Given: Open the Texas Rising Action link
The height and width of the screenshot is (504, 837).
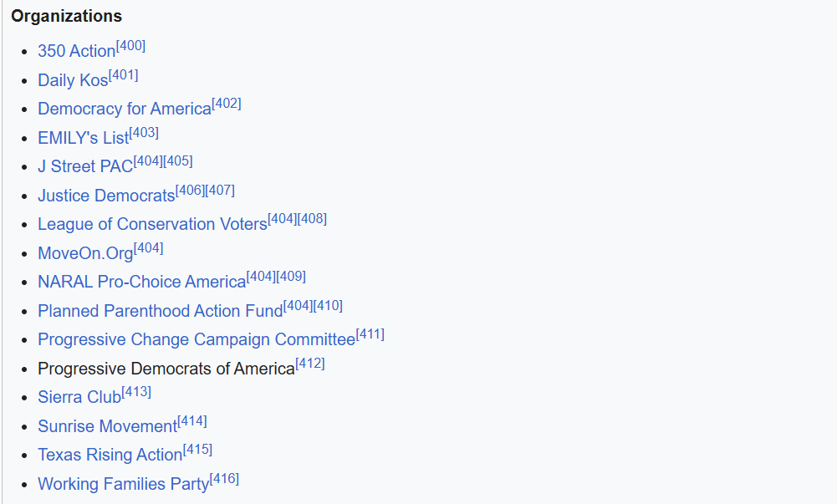Looking at the screenshot, I should pyautogui.click(x=110, y=455).
